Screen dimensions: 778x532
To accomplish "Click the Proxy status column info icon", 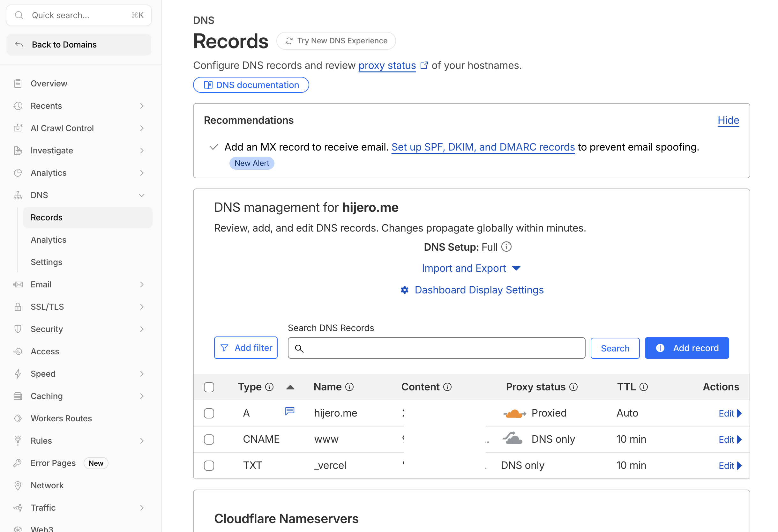I will coord(573,387).
